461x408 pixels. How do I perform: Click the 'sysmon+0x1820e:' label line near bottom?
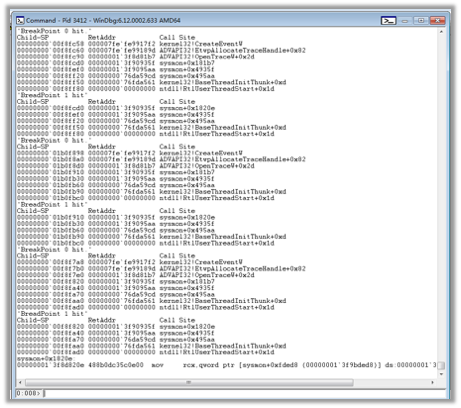coord(45,359)
